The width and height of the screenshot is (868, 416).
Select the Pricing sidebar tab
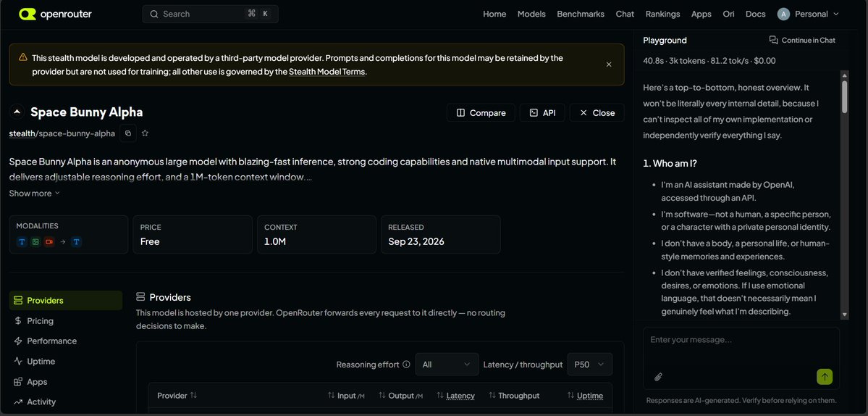click(x=66, y=321)
